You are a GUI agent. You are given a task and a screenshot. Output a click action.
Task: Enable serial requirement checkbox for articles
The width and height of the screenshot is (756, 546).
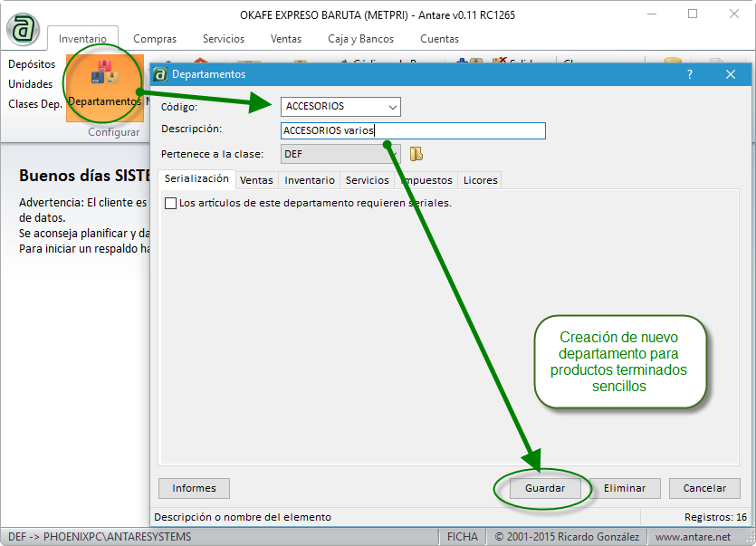click(x=170, y=204)
